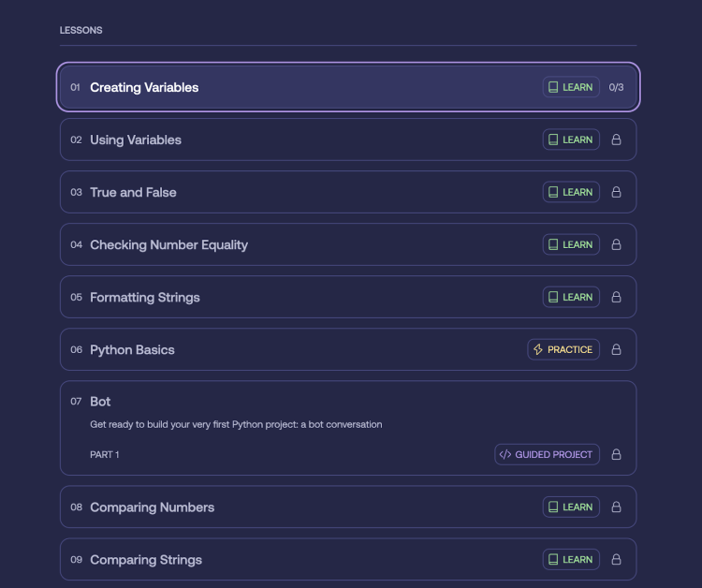This screenshot has height=588, width=702.
Task: Click the lock icon on Using Variables
Action: pos(616,140)
